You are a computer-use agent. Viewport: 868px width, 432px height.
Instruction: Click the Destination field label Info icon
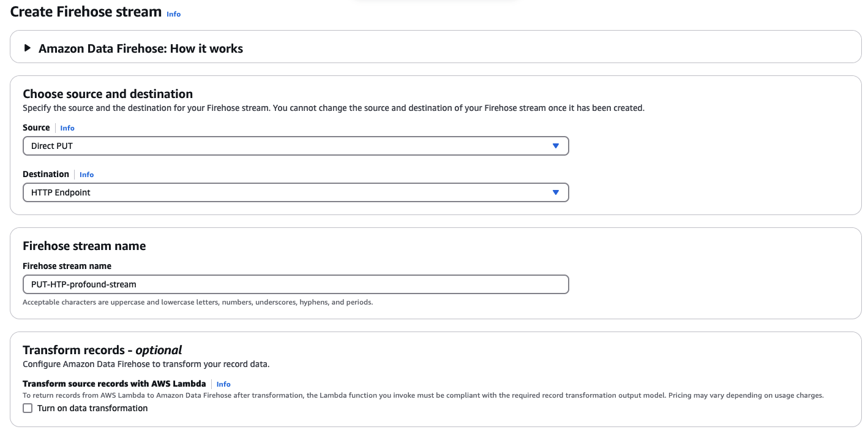point(86,174)
